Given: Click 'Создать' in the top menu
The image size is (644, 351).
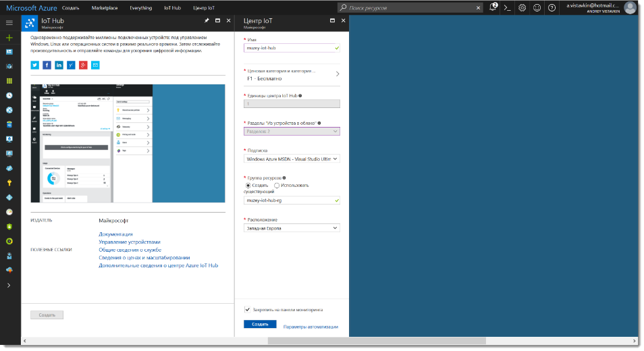Looking at the screenshot, I should click(71, 8).
